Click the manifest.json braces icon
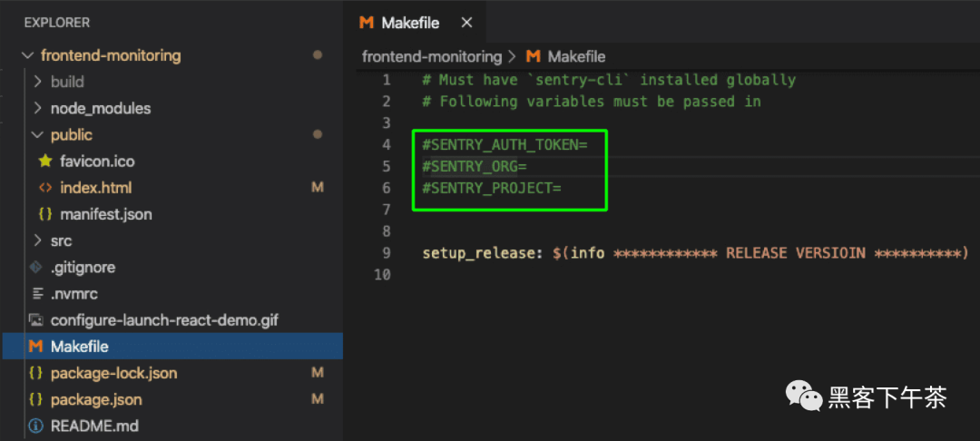980x441 pixels. [x=45, y=214]
